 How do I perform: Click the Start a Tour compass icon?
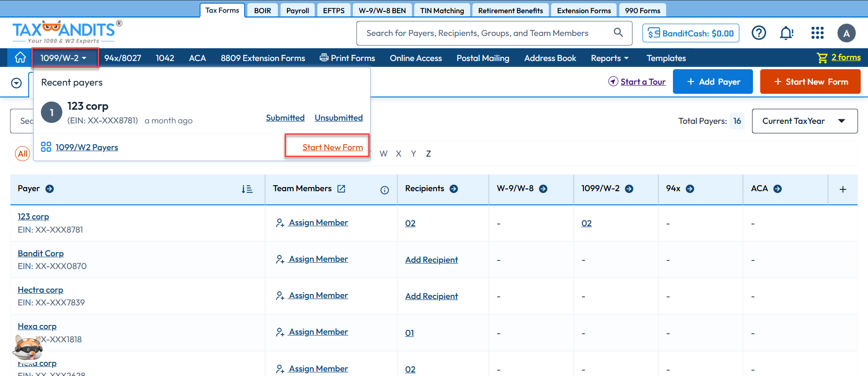(x=613, y=81)
